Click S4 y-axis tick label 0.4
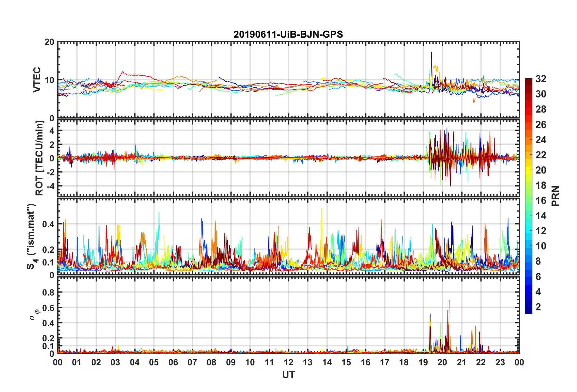 48,224
